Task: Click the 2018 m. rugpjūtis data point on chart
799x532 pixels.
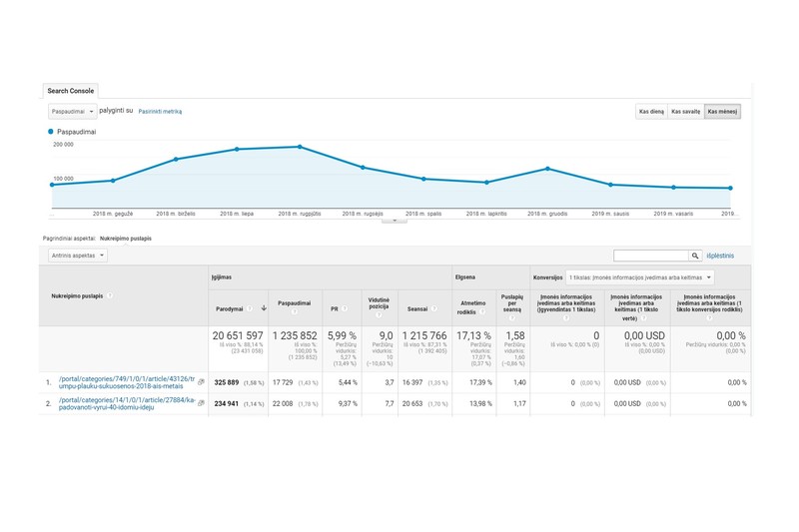Action: point(300,147)
